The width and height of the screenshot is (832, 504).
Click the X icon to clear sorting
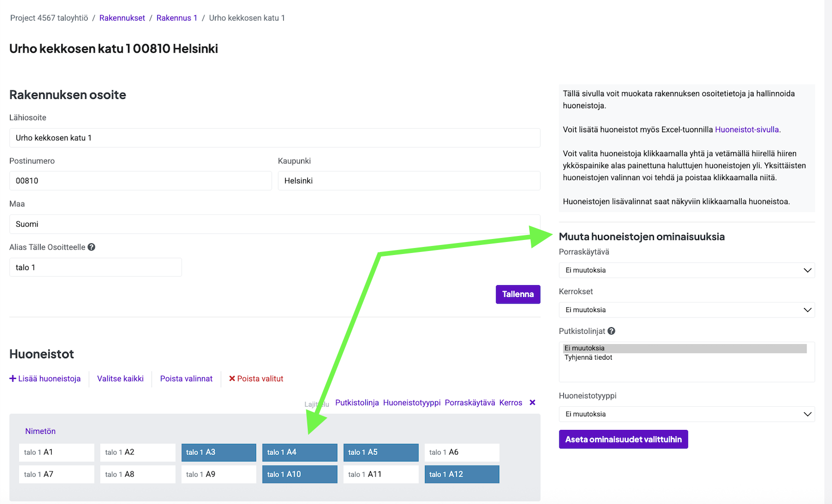(x=532, y=403)
